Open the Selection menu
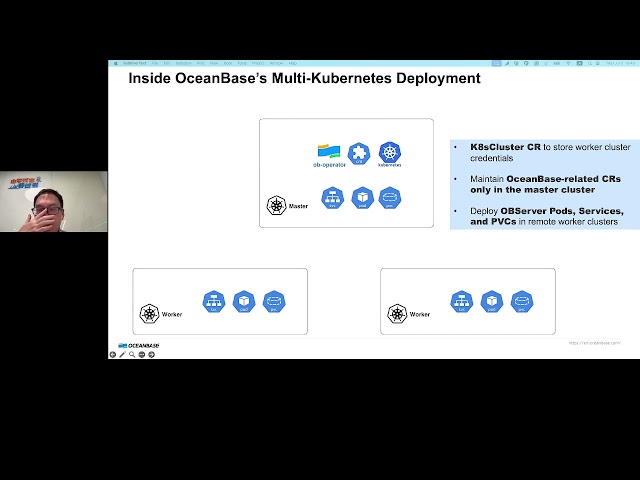Viewport: 640px width, 480px height. coord(184,63)
